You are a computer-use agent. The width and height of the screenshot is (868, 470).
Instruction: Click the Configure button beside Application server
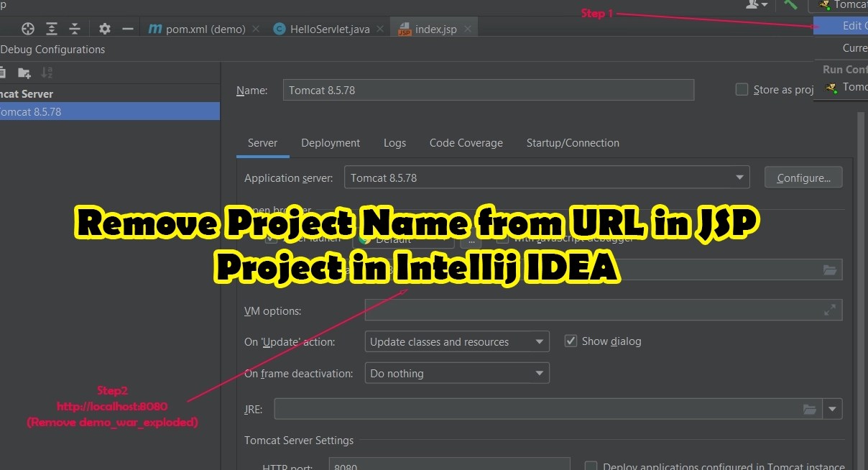click(803, 177)
